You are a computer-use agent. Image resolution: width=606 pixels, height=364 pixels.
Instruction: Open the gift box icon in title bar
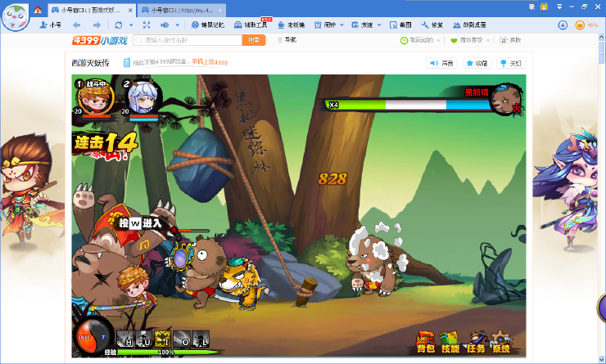(544, 7)
